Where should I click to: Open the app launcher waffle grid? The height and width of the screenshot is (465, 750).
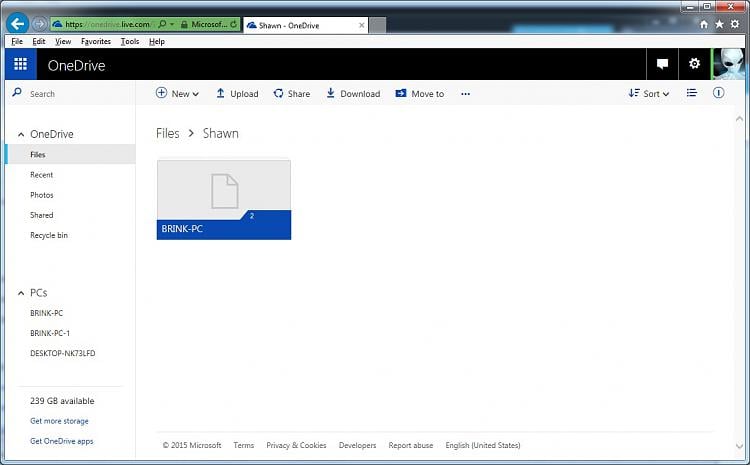click(x=21, y=64)
